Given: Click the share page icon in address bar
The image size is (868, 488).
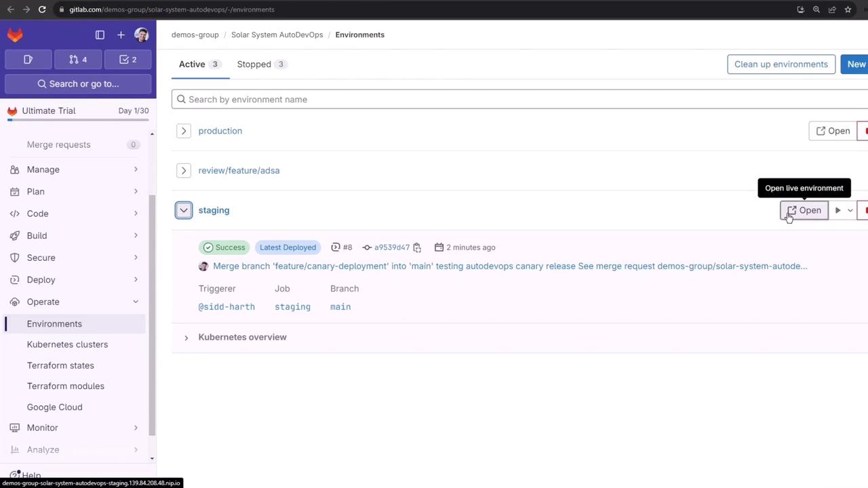Looking at the screenshot, I should click(832, 9).
